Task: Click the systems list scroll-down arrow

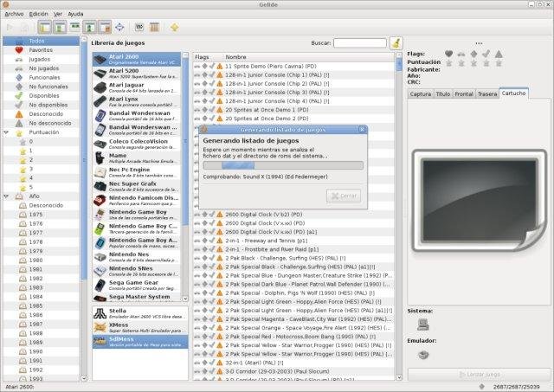Action: tap(187, 299)
